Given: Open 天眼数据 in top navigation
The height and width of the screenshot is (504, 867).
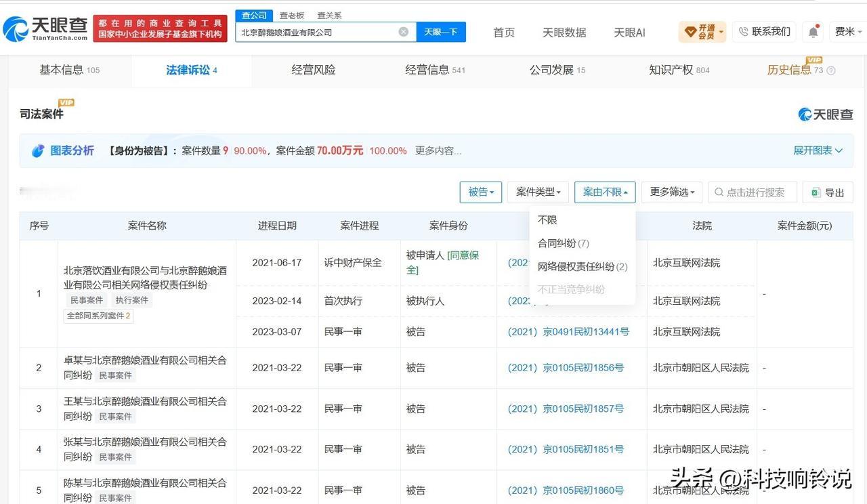Looking at the screenshot, I should click(x=564, y=33).
